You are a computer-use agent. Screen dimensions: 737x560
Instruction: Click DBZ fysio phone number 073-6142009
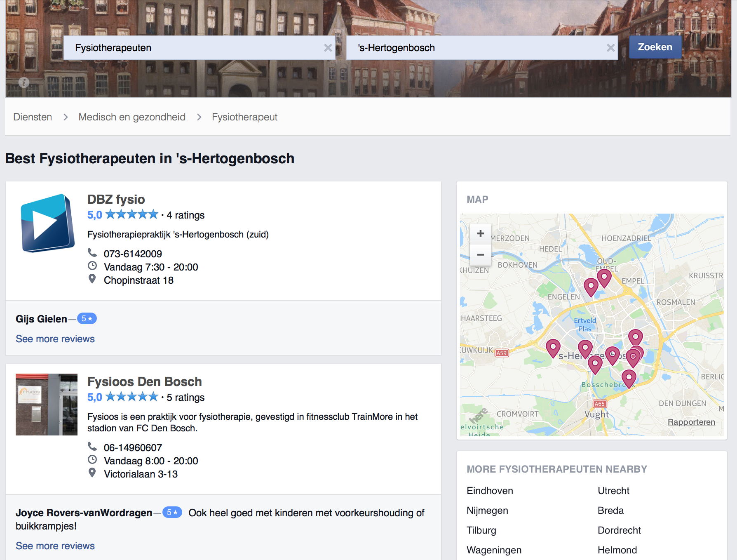(x=133, y=254)
